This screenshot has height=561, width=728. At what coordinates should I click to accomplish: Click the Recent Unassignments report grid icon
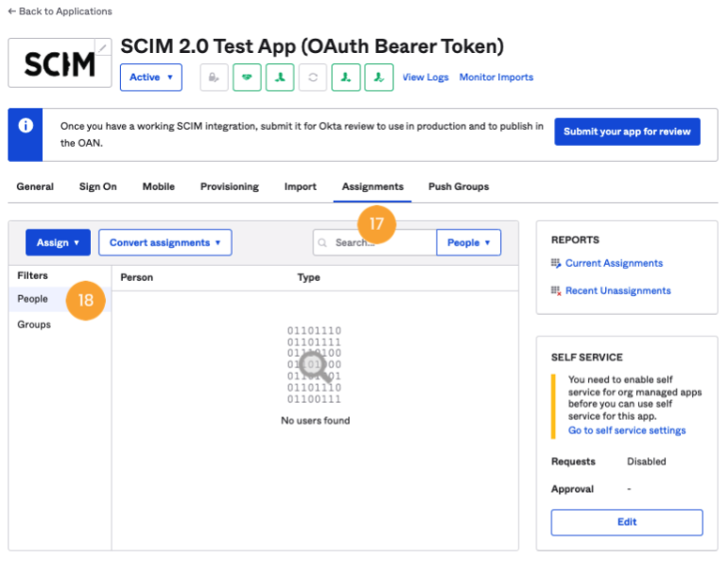pyautogui.click(x=556, y=290)
